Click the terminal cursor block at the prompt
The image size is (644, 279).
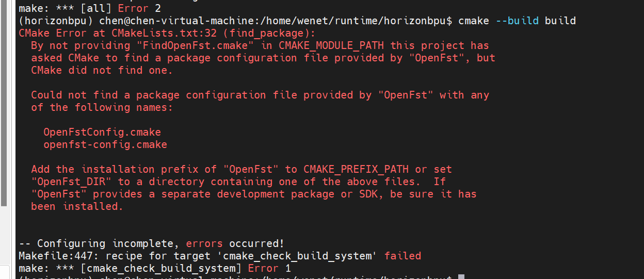(x=461, y=277)
